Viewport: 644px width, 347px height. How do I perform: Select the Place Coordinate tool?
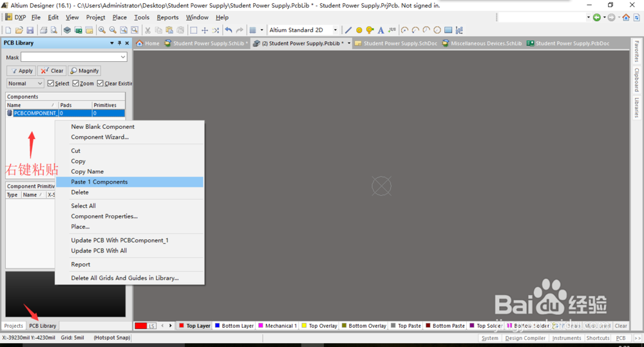(392, 30)
